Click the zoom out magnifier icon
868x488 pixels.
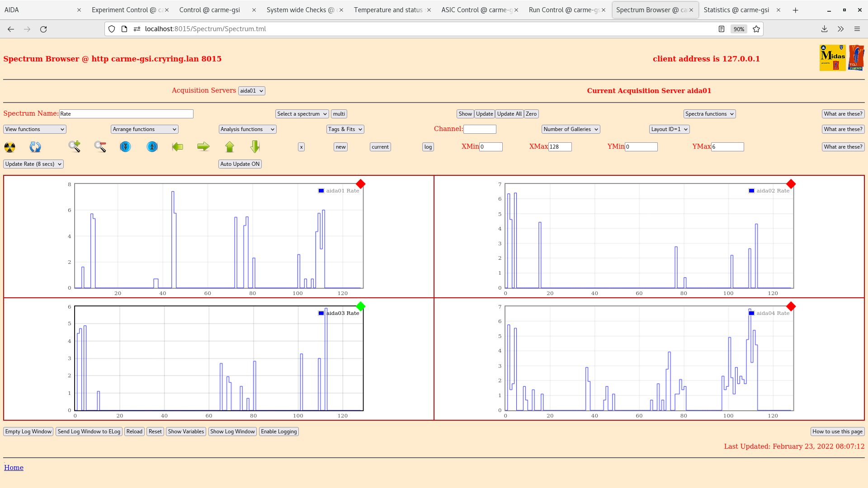click(x=100, y=146)
